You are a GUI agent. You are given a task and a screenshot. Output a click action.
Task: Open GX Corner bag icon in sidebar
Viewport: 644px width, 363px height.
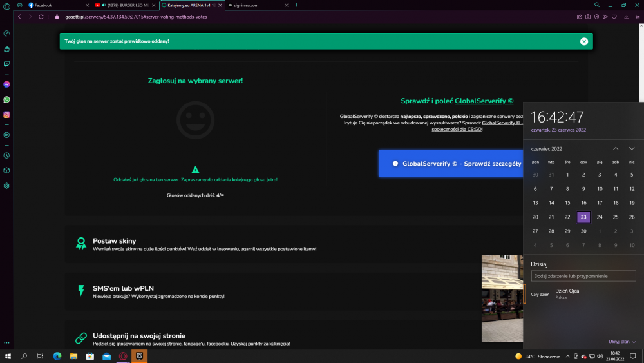point(6,49)
